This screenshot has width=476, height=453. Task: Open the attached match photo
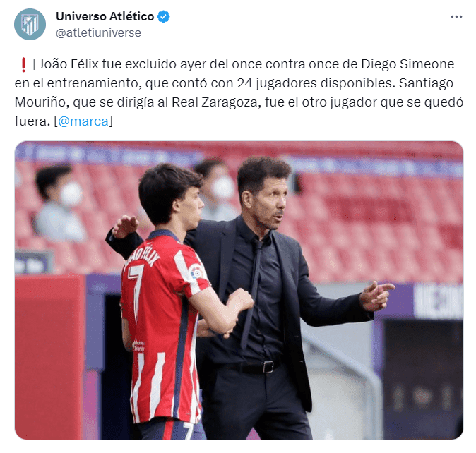pos(239,290)
